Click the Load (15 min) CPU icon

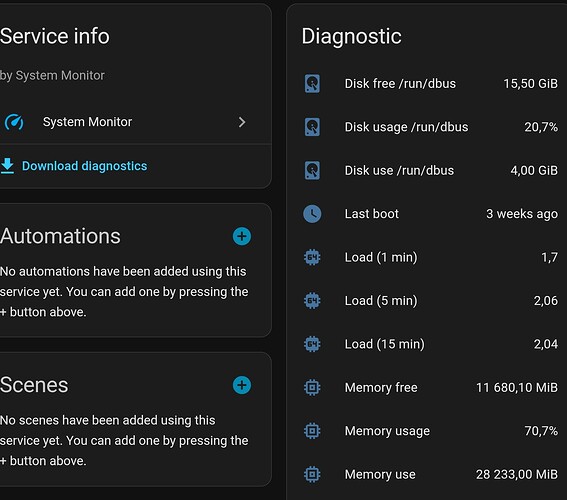(x=312, y=344)
